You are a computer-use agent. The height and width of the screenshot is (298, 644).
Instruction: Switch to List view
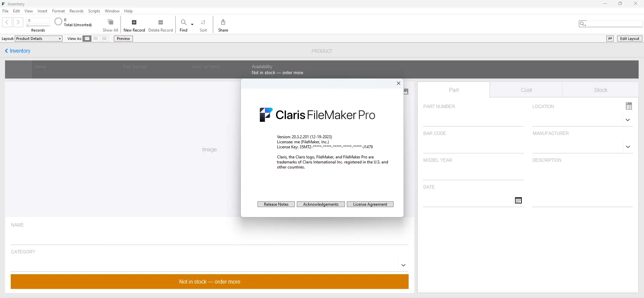(96, 39)
